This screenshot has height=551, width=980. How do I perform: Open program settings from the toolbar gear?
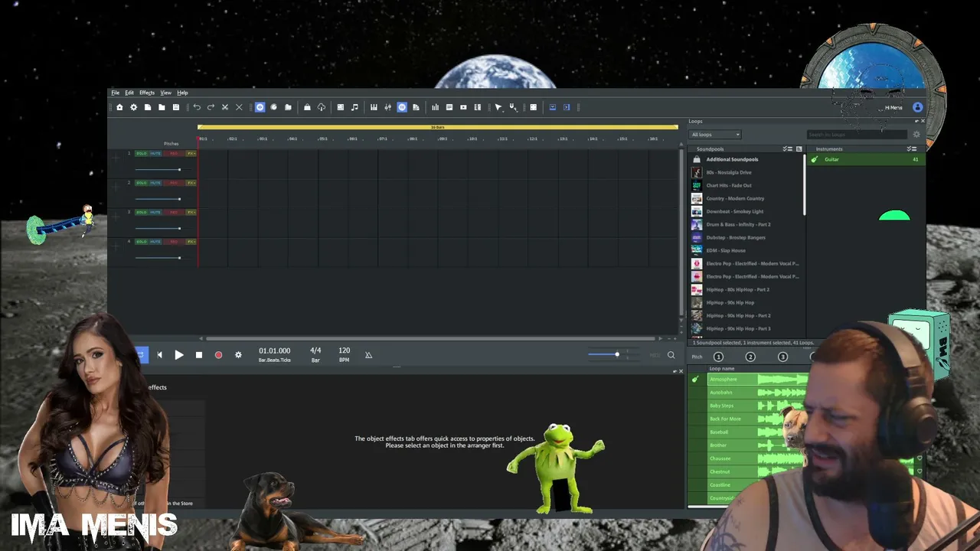(x=133, y=107)
